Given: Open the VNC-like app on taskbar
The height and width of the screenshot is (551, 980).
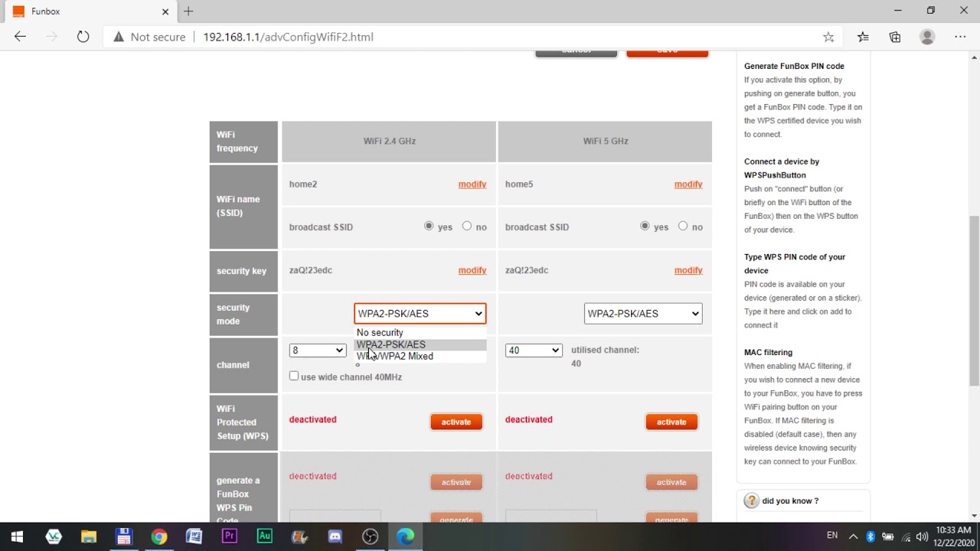Looking at the screenshot, I should 54,536.
